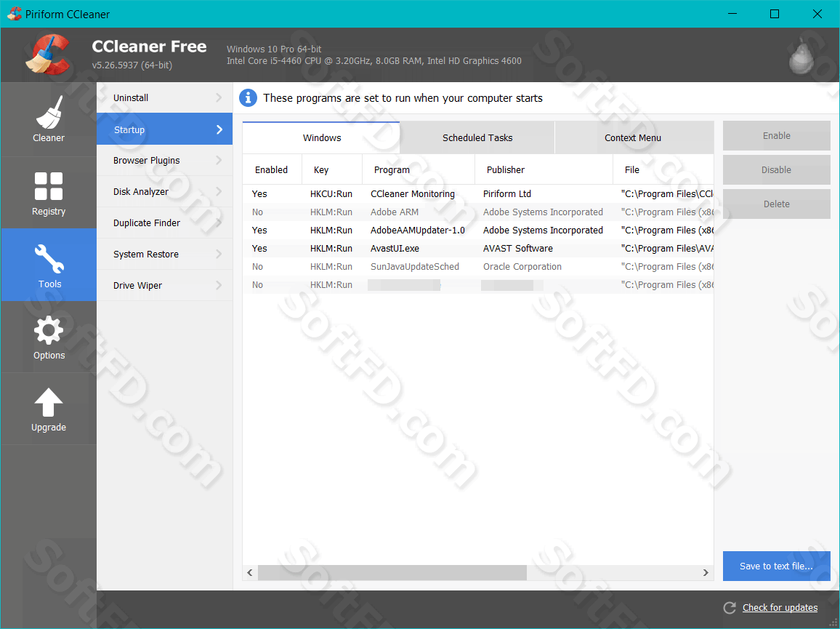This screenshot has width=840, height=629.
Task: Click the Delete button
Action: [x=776, y=204]
